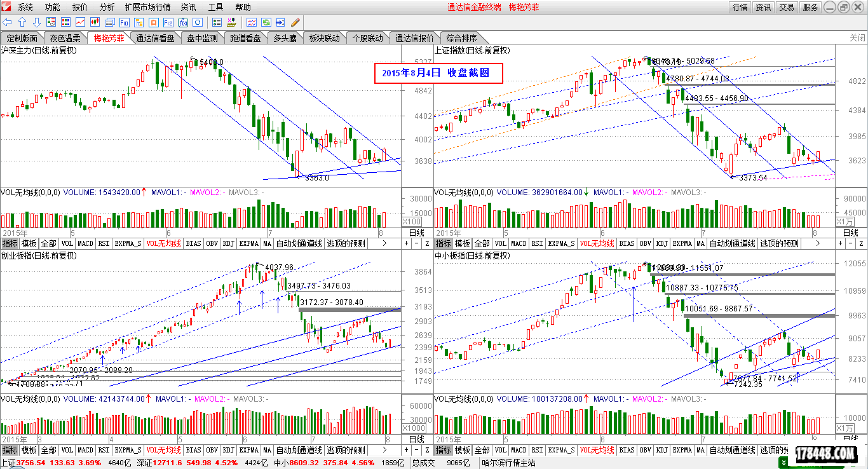The width and height of the screenshot is (868, 469).
Task: Open the 工具 menu
Action: [216, 7]
